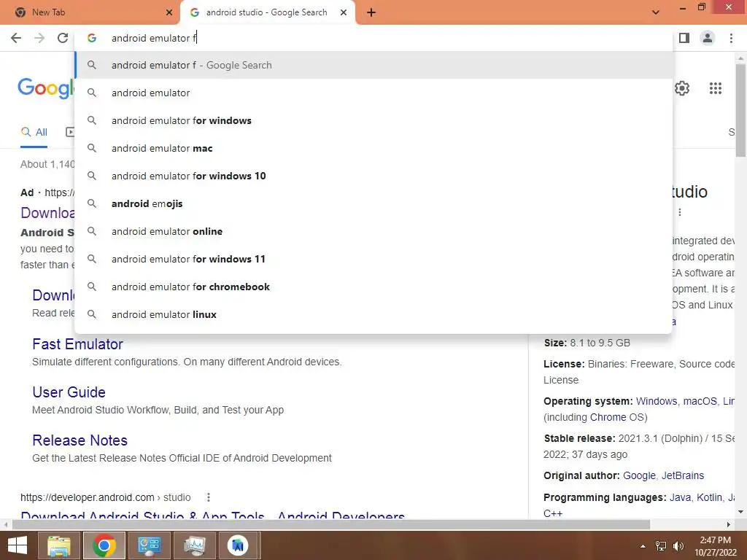This screenshot has width=747, height=560.
Task: Go back to the previous page
Action: (16, 38)
